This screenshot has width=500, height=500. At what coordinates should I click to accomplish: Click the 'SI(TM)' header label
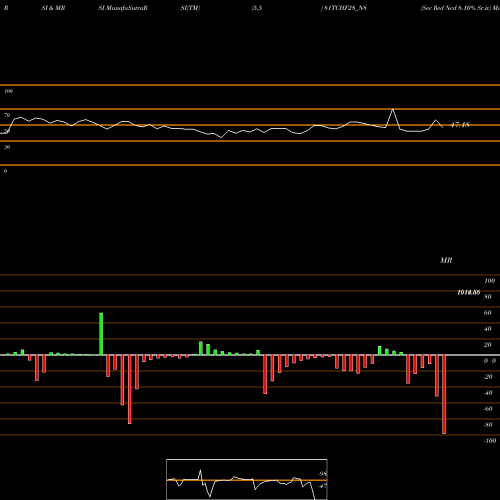click(190, 8)
